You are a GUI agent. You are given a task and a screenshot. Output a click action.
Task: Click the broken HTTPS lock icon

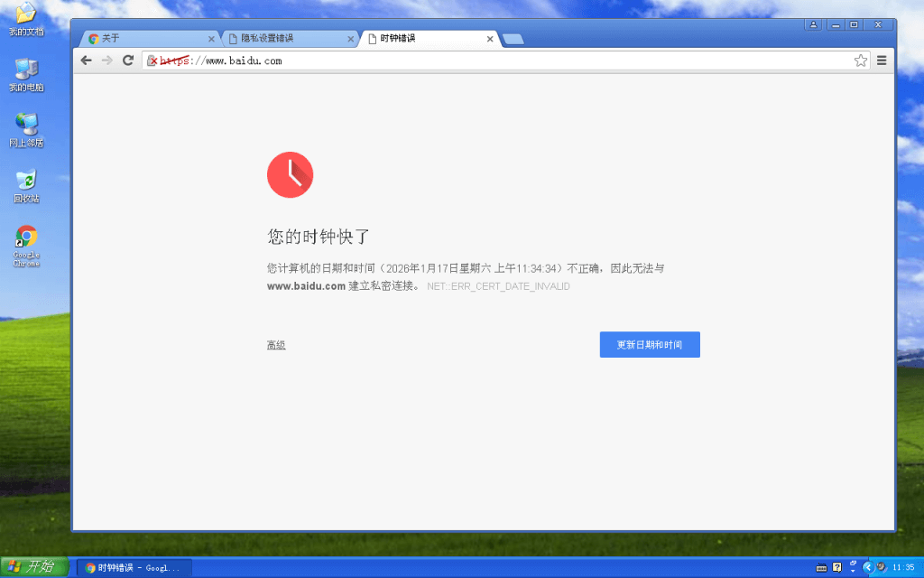click(x=152, y=61)
